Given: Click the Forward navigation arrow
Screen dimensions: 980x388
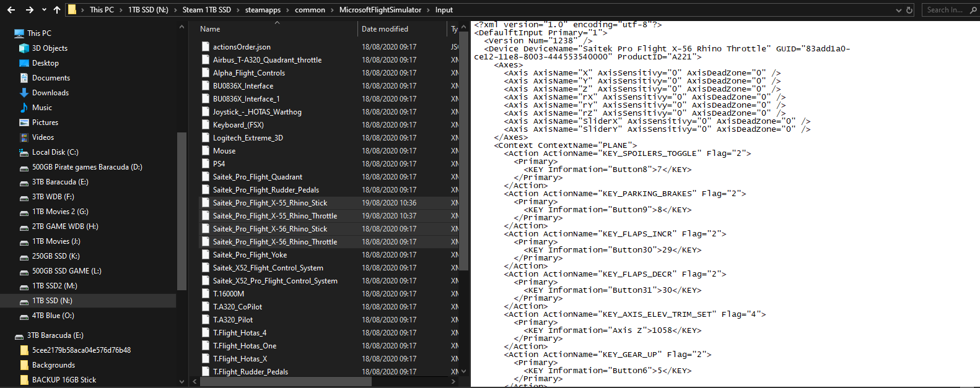Looking at the screenshot, I should tap(29, 10).
